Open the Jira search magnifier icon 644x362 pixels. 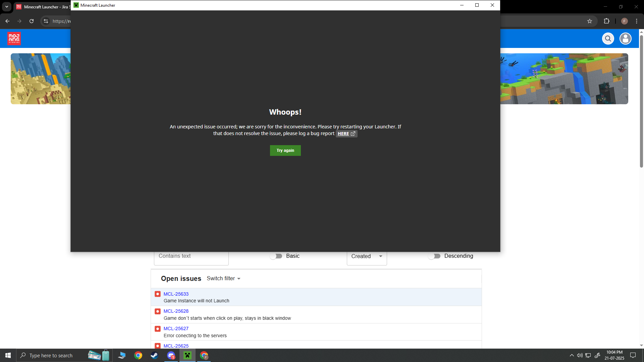(608, 39)
